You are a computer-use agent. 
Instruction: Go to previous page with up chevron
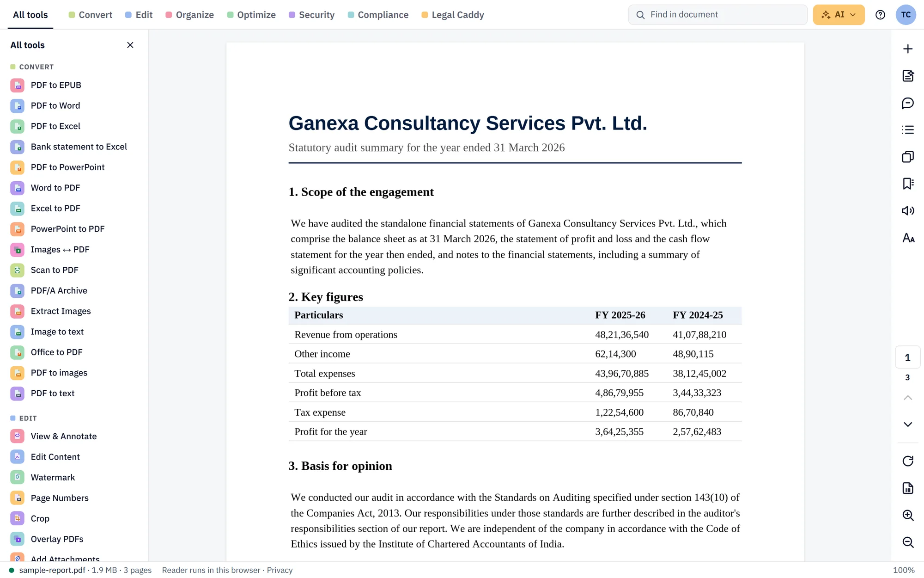908,398
